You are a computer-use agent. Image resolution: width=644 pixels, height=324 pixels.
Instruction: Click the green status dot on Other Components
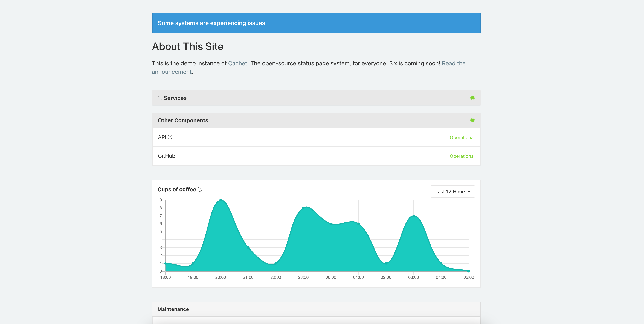pyautogui.click(x=472, y=120)
